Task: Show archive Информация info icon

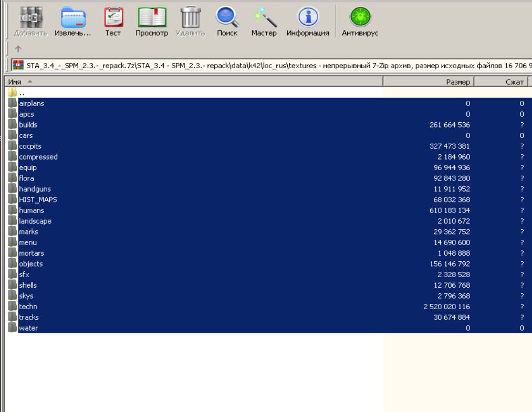Action: click(x=308, y=17)
